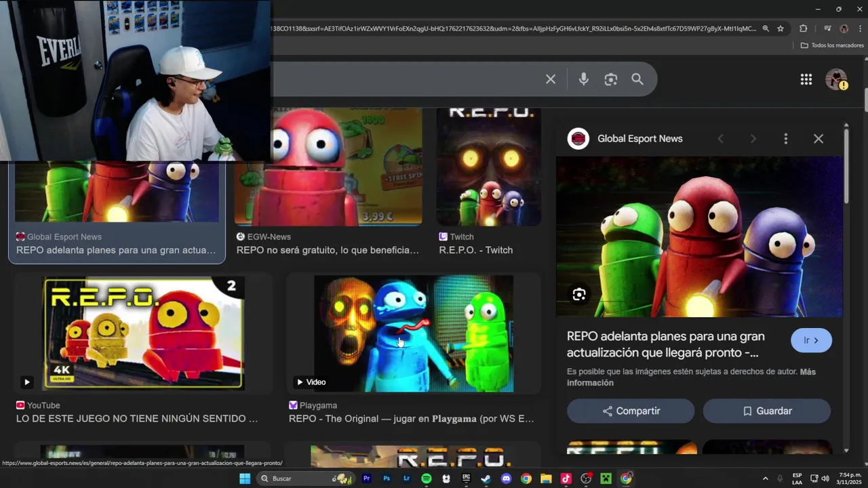The height and width of the screenshot is (488, 868).
Task: Open the Twitch R.E.P.O. thumbnail
Action: click(488, 167)
